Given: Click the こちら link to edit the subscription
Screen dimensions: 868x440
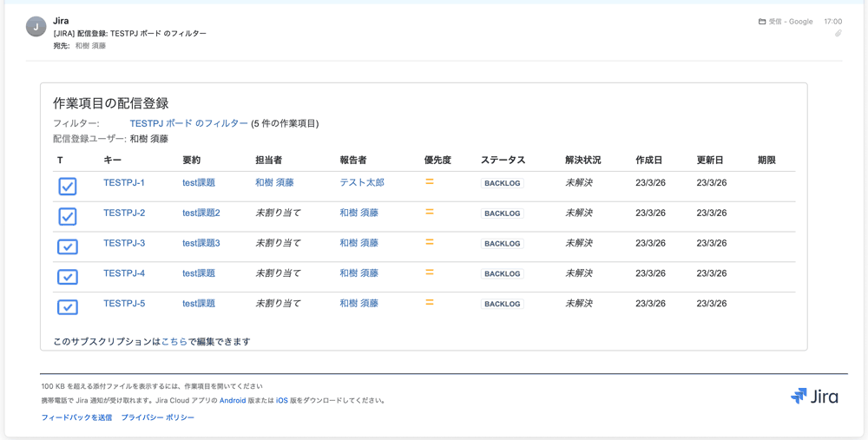Looking at the screenshot, I should pyautogui.click(x=174, y=342).
